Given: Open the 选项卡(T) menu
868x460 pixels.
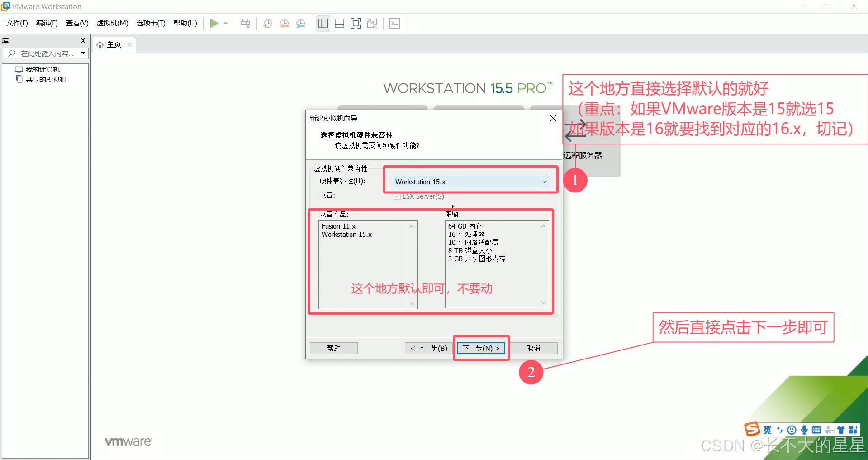Looking at the screenshot, I should (151, 23).
